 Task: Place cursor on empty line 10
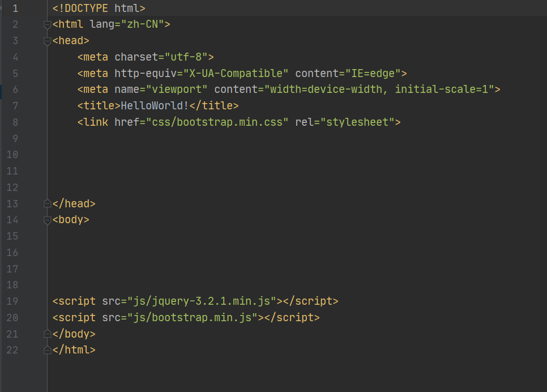pos(297,155)
